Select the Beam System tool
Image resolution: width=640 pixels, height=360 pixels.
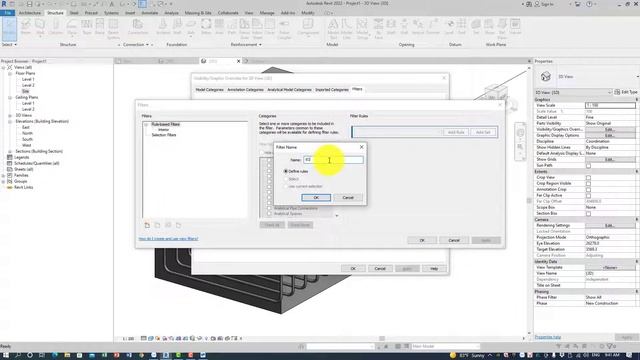pos(113,29)
